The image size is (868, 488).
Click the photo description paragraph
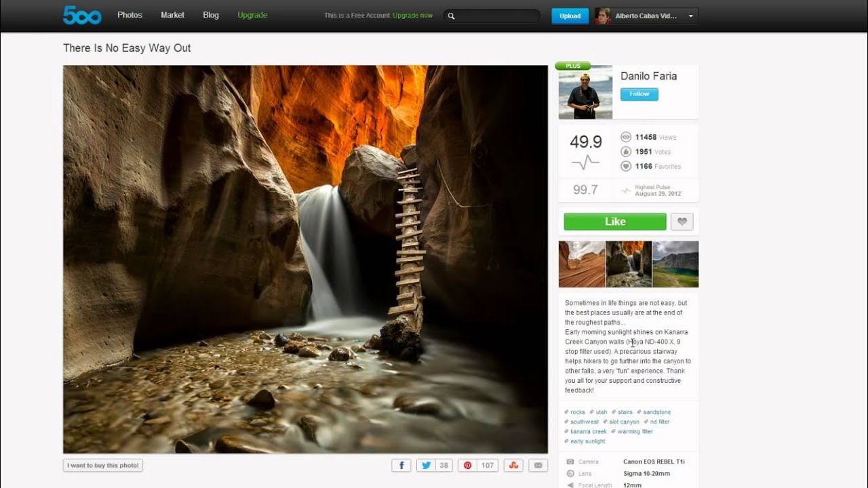coord(628,346)
